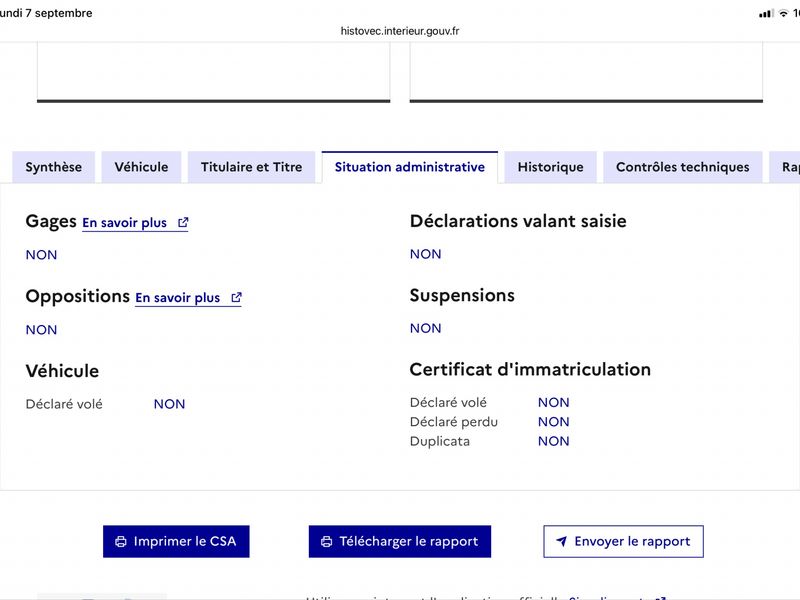Go to the Historique tab
The width and height of the screenshot is (800, 600).
[x=551, y=167]
